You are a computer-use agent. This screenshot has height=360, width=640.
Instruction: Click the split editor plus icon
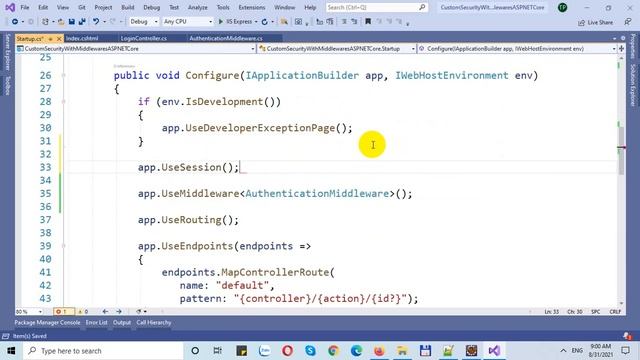pyautogui.click(x=621, y=49)
